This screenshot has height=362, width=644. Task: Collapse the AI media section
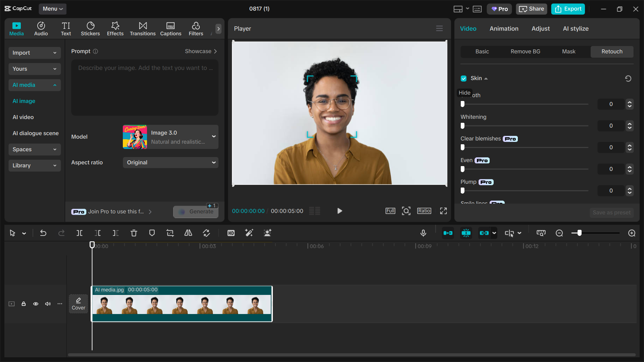click(x=35, y=85)
